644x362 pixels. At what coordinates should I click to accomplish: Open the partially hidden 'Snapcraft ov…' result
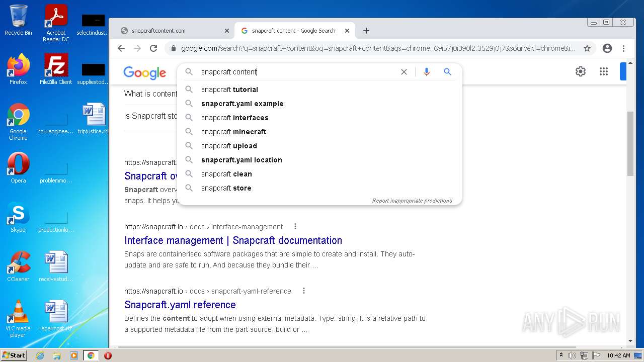pos(151,176)
